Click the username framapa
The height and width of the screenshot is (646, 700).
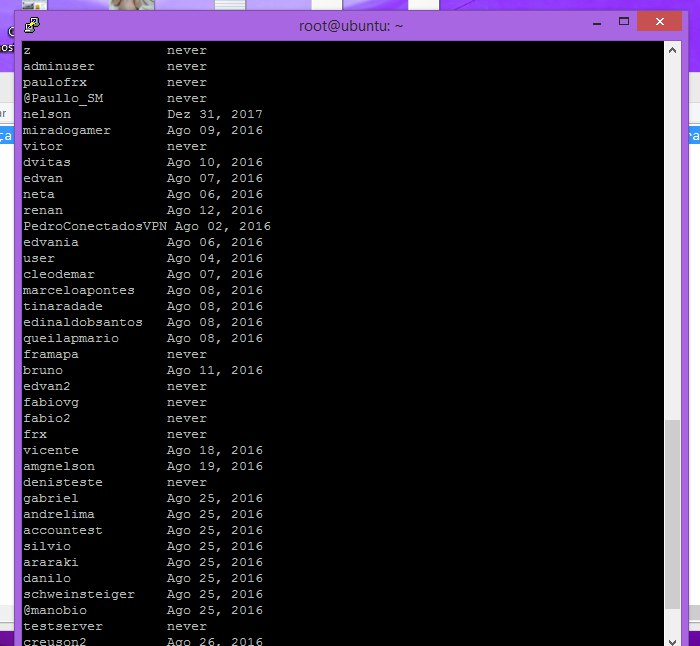(51, 354)
